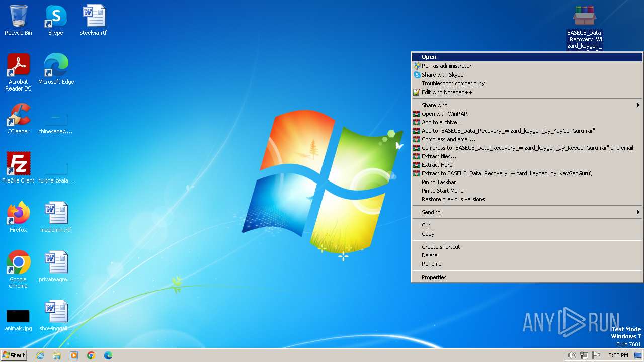Open Windows Explorer from taskbar
This screenshot has height=362, width=644.
point(57,355)
